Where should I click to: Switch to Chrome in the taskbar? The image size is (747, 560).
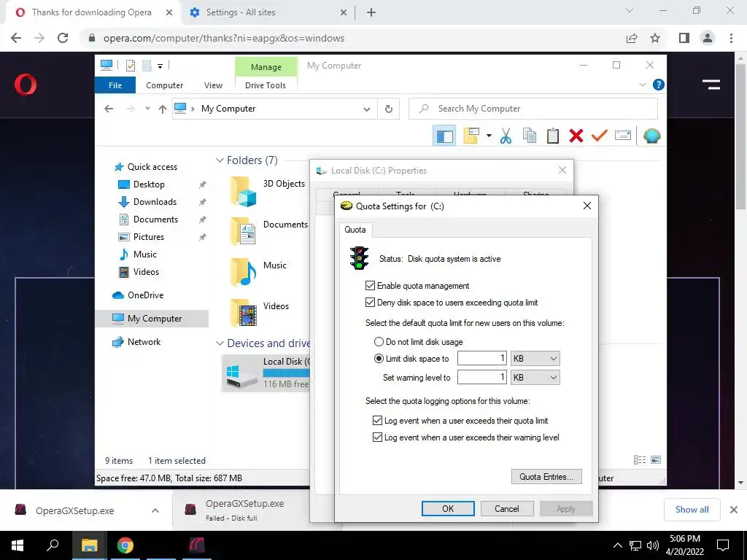coord(125,545)
